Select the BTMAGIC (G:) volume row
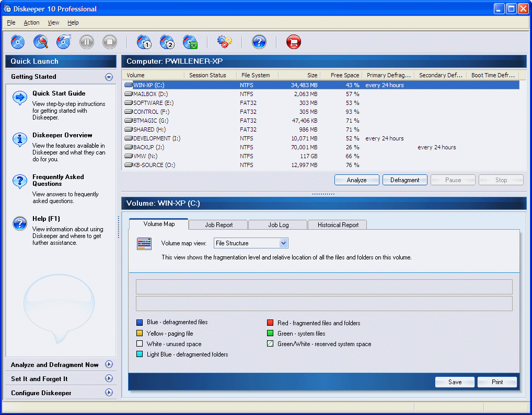The width and height of the screenshot is (532, 415). point(321,121)
